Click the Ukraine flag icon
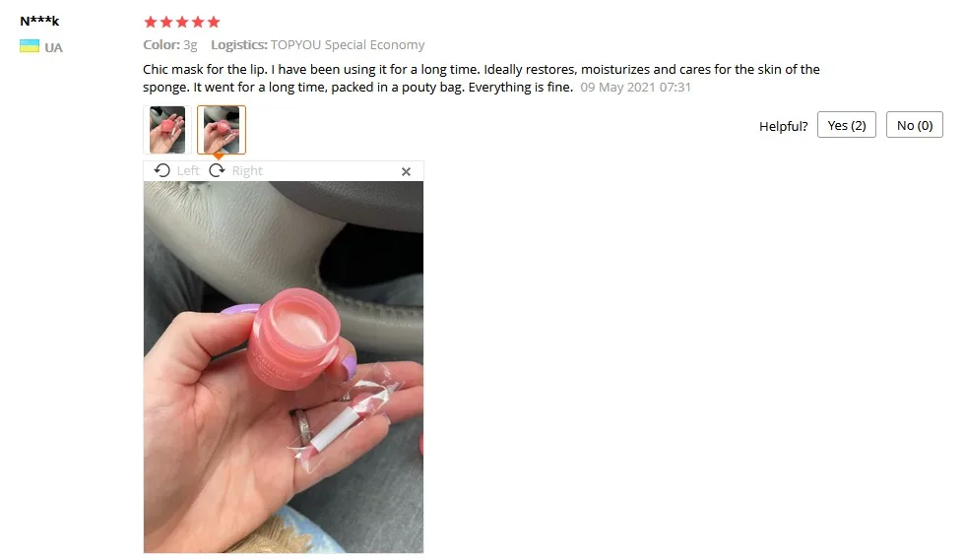964x560 pixels. pos(29,46)
